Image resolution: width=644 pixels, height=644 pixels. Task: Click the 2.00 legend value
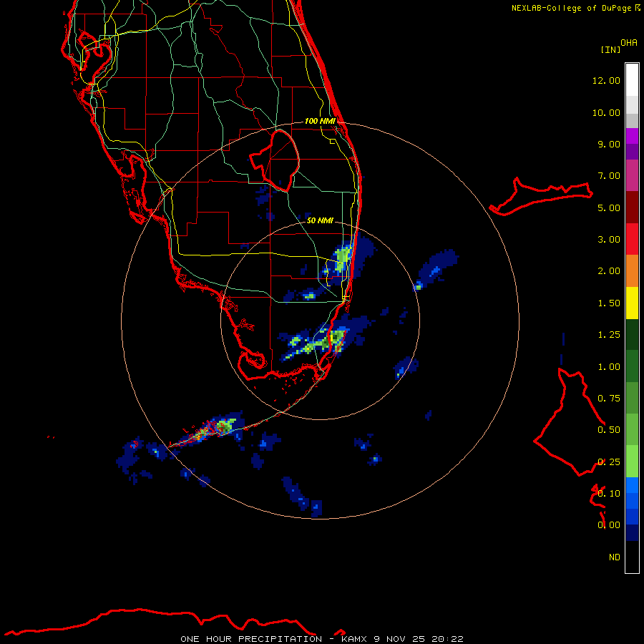[x=609, y=271]
